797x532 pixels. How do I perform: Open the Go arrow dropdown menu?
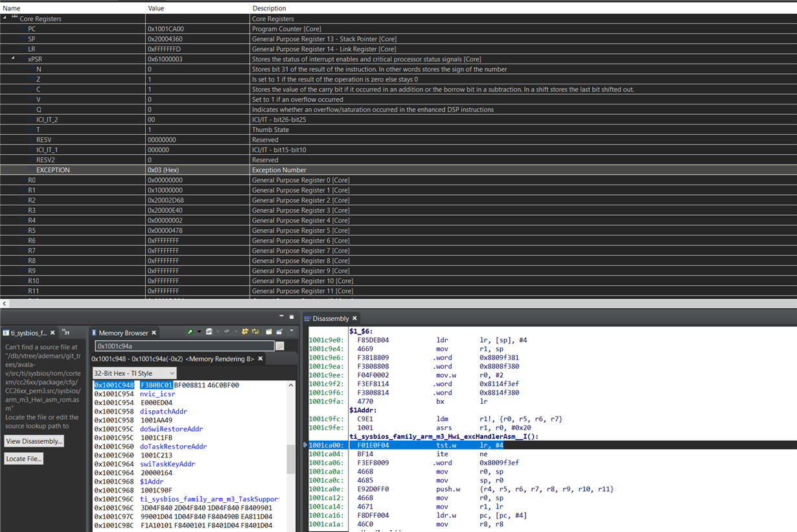point(199,332)
